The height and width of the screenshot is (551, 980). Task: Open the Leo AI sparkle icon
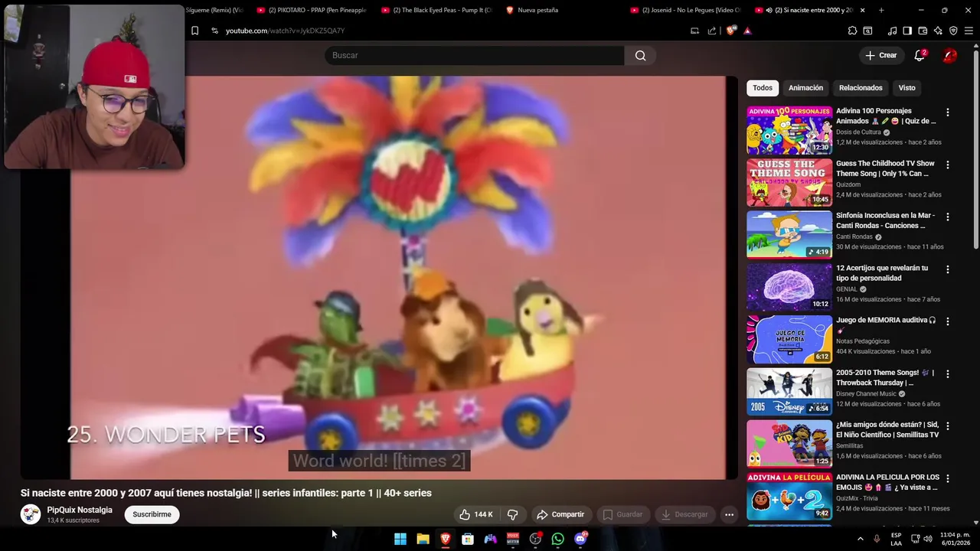[x=938, y=31]
